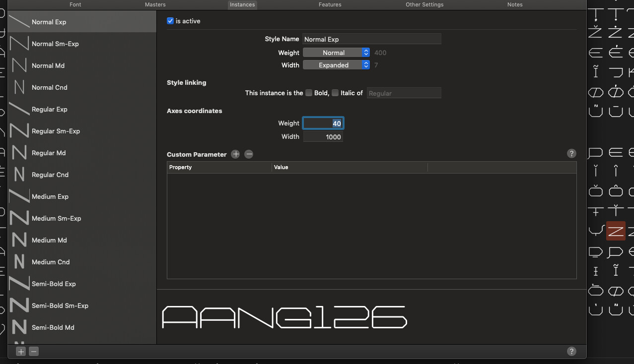Click the add instance plus button
This screenshot has height=364, width=634.
[20, 352]
